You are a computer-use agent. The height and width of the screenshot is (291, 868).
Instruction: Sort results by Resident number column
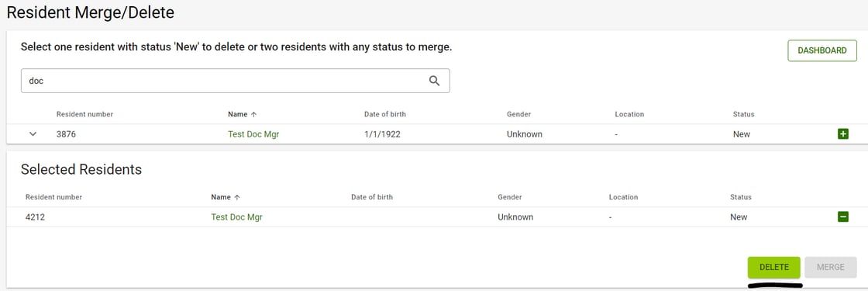84,114
